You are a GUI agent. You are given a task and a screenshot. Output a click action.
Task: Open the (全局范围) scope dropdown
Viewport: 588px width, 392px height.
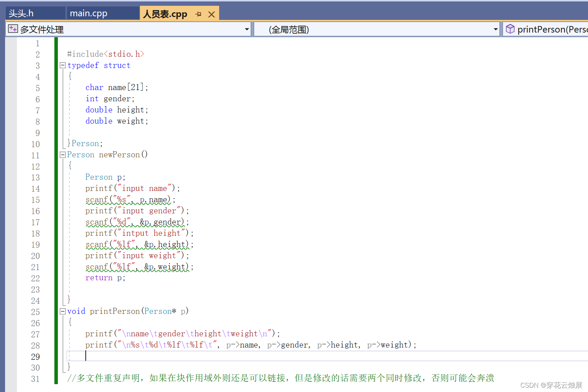click(x=495, y=29)
